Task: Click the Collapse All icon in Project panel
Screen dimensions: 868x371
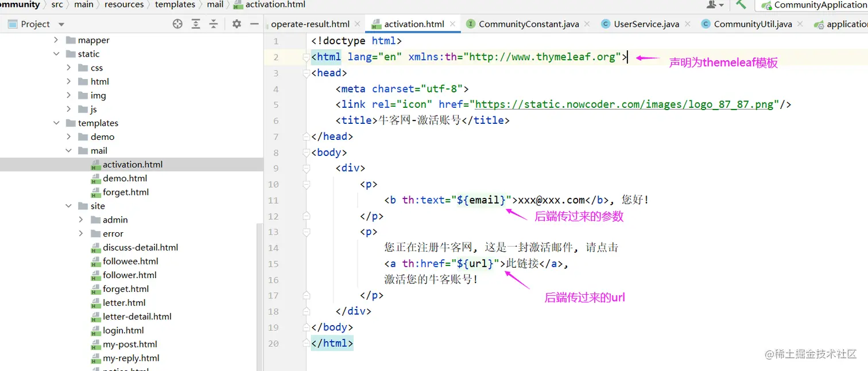Action: click(x=214, y=24)
